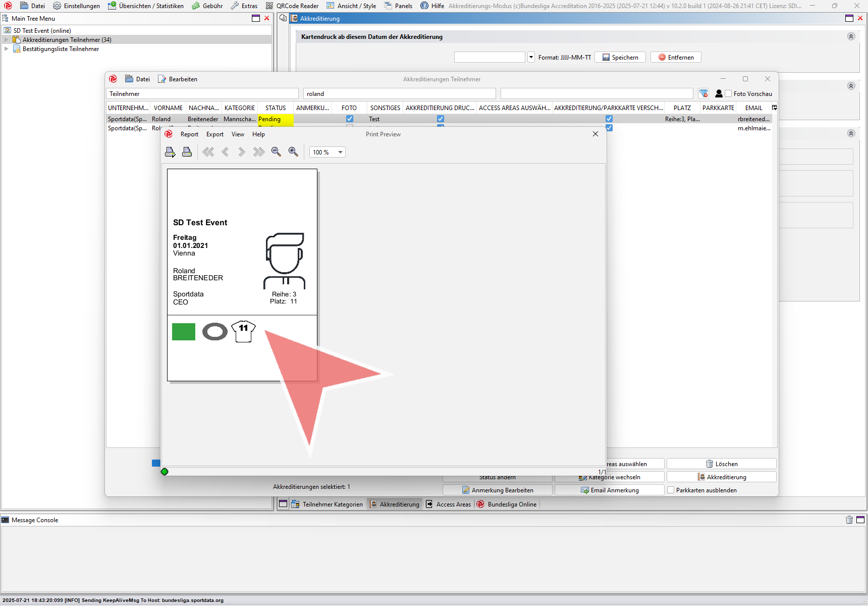Screen dimensions: 868x606
Task: Open the date dropdown arrow beside Format JJJJ-MM-TT
Action: [531, 57]
